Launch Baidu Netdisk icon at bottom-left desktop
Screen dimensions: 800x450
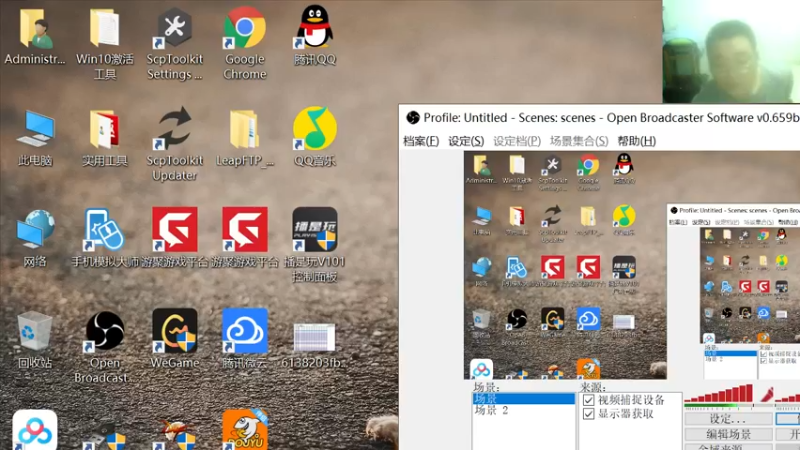pos(35,430)
